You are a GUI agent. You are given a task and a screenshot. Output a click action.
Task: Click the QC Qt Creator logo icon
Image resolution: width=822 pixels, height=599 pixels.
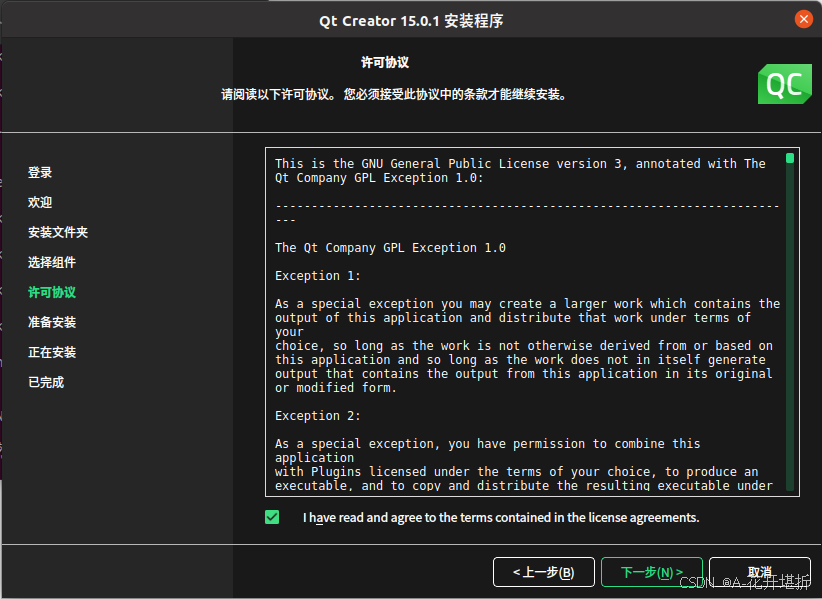click(784, 84)
